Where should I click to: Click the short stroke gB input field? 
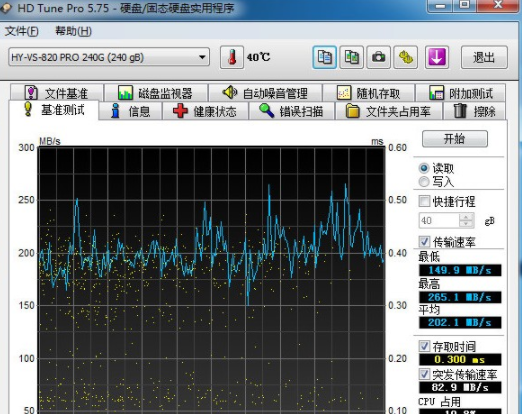coord(439,220)
